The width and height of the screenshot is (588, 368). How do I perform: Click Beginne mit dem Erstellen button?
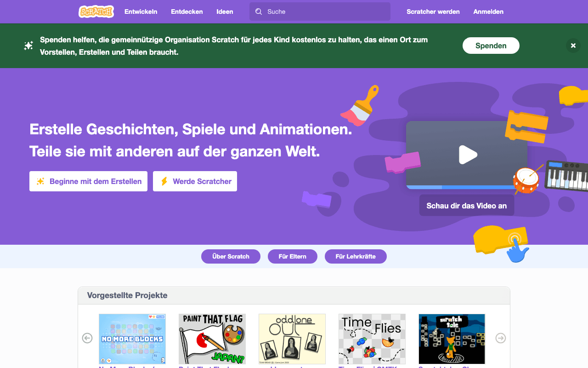coord(88,181)
